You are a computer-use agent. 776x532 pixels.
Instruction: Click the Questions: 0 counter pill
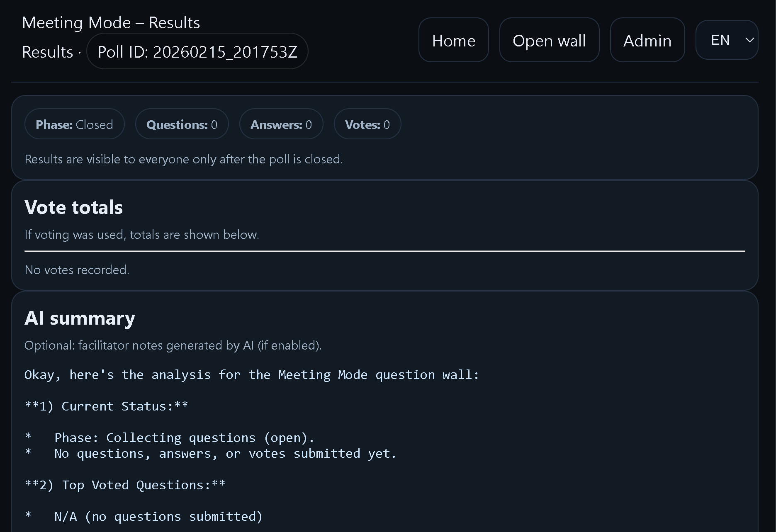click(182, 124)
